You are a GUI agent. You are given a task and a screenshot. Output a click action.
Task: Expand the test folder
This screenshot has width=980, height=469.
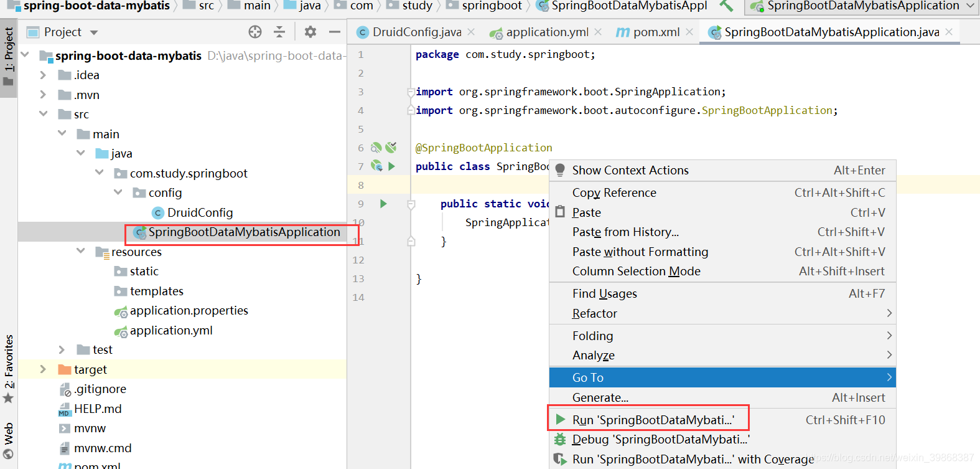(62, 349)
